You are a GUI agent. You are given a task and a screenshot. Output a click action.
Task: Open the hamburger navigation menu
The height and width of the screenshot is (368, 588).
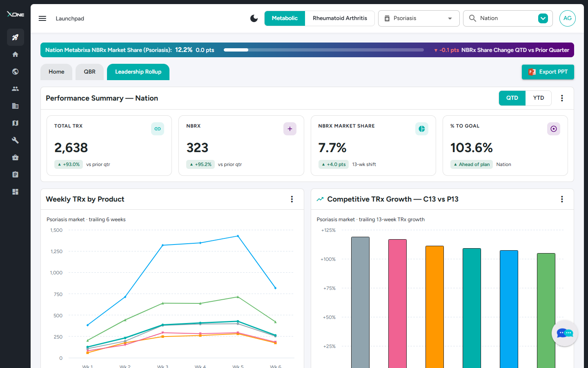tap(42, 18)
